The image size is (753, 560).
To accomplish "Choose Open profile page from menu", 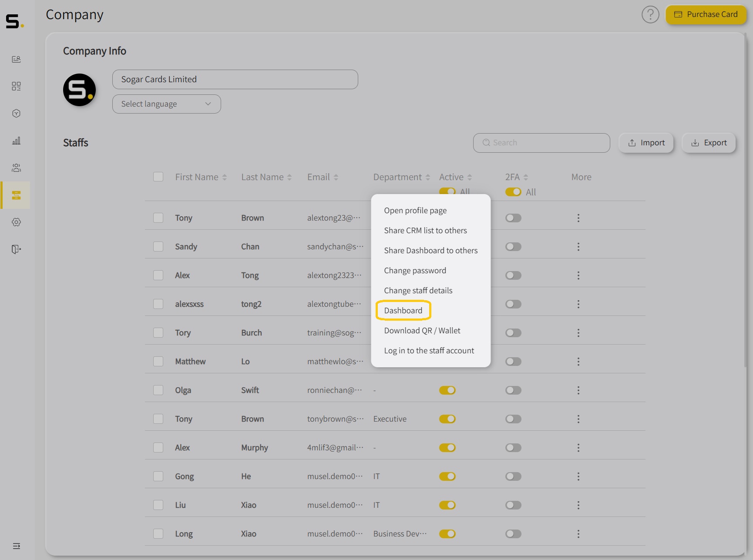I will click(430, 211).
